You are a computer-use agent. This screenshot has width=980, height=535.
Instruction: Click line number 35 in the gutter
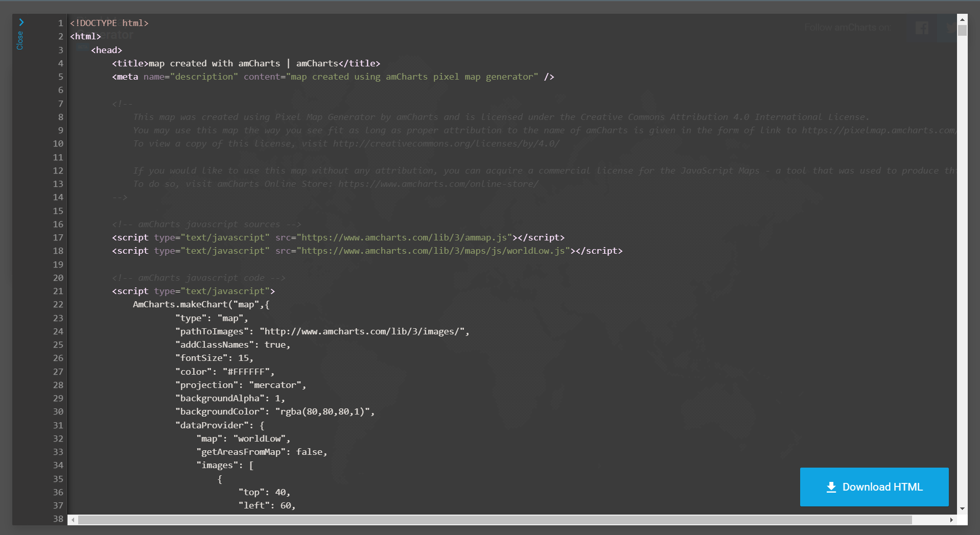tap(58, 479)
